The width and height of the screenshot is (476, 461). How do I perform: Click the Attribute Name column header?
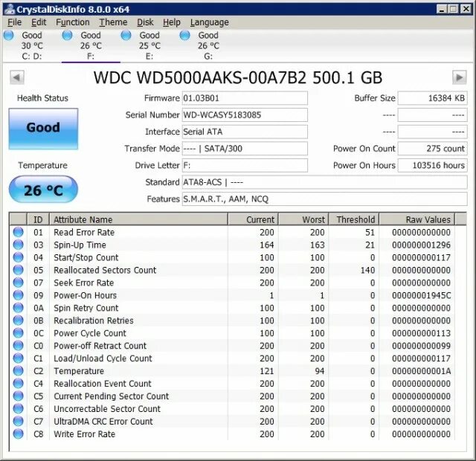coord(138,219)
